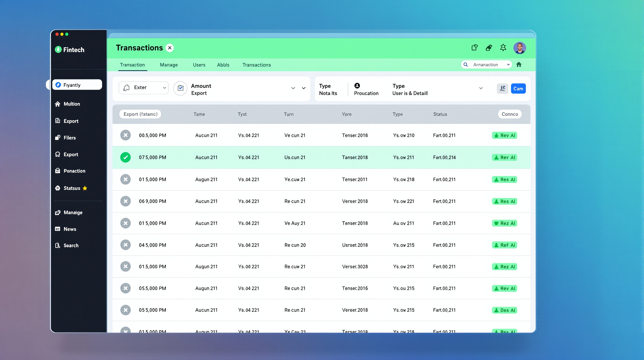The width and height of the screenshot is (644, 360).
Task: Go to Ponaction in the sidebar
Action: 74,171
